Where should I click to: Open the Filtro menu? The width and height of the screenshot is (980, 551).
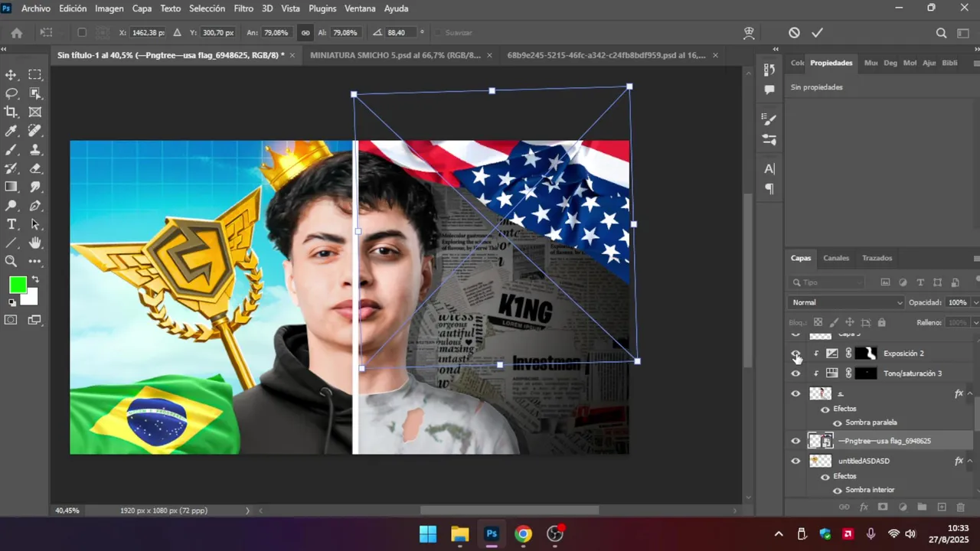(243, 8)
